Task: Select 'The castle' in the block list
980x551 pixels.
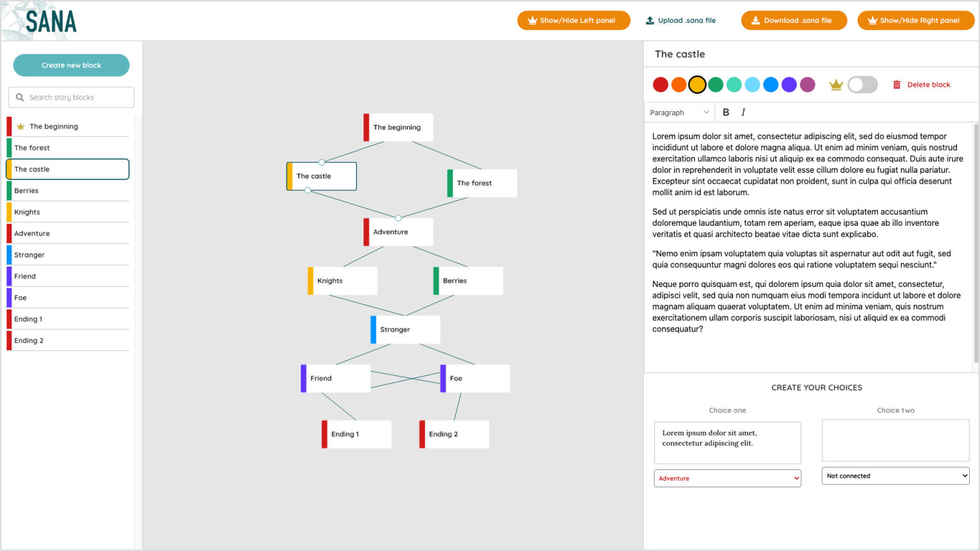Action: 68,169
